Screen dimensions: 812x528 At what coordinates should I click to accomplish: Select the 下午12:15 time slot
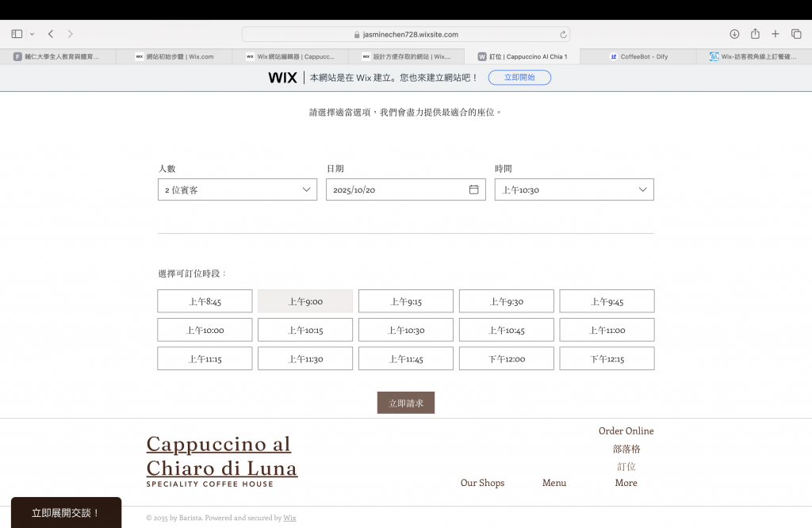click(607, 358)
